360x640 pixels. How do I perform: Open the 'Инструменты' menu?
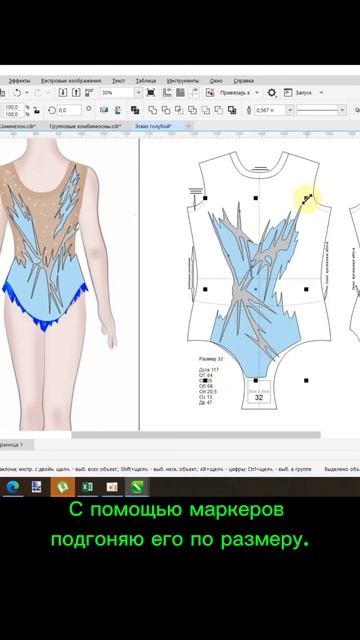183,81
